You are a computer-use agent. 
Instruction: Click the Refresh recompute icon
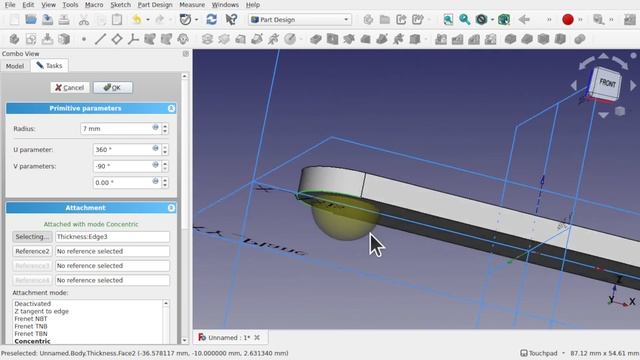(x=211, y=20)
